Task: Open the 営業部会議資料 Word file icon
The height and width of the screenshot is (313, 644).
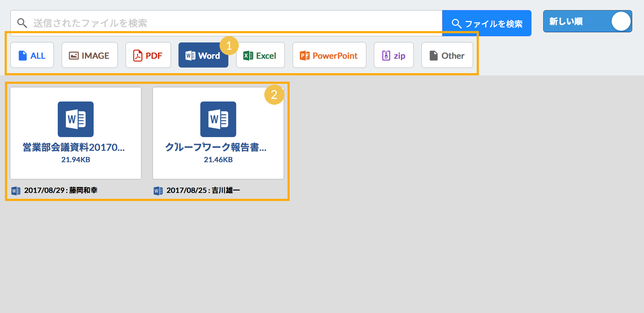Action: 76,119
